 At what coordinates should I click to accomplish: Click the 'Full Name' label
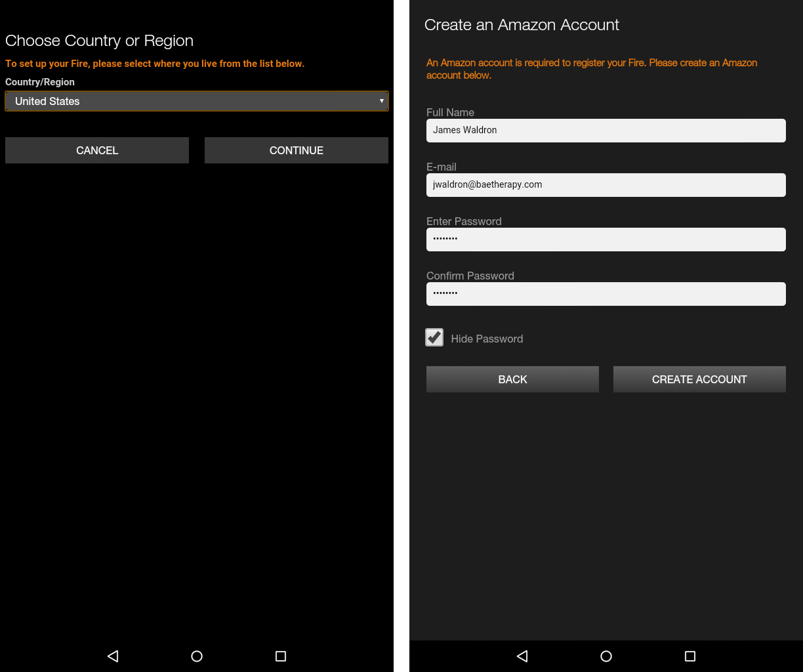coord(450,112)
